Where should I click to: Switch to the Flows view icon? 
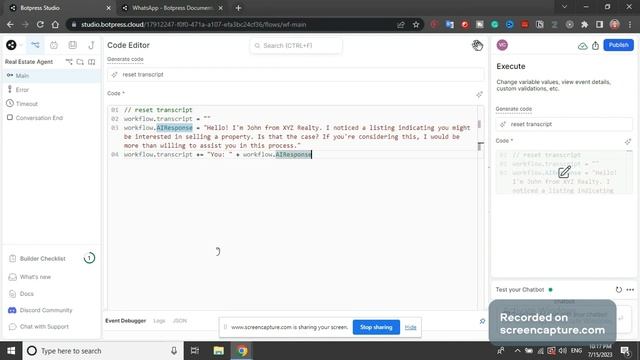coord(36,45)
